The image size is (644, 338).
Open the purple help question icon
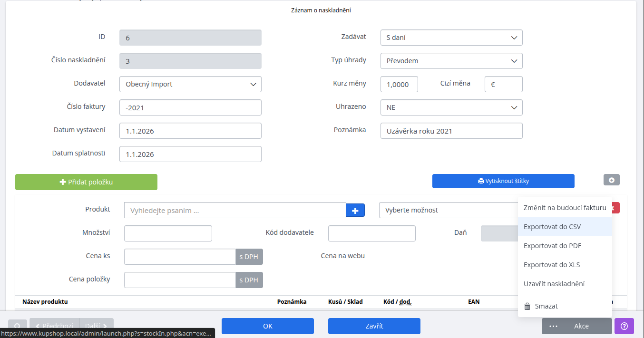click(x=624, y=326)
